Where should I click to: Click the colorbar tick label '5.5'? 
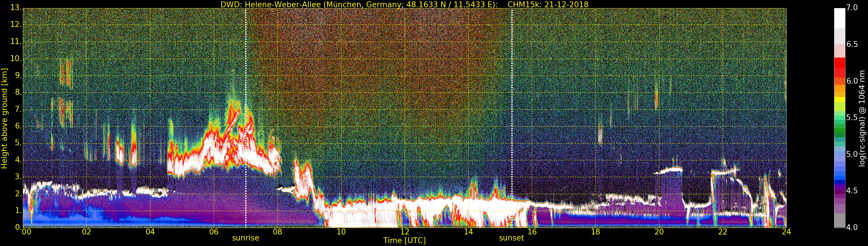[x=852, y=117]
